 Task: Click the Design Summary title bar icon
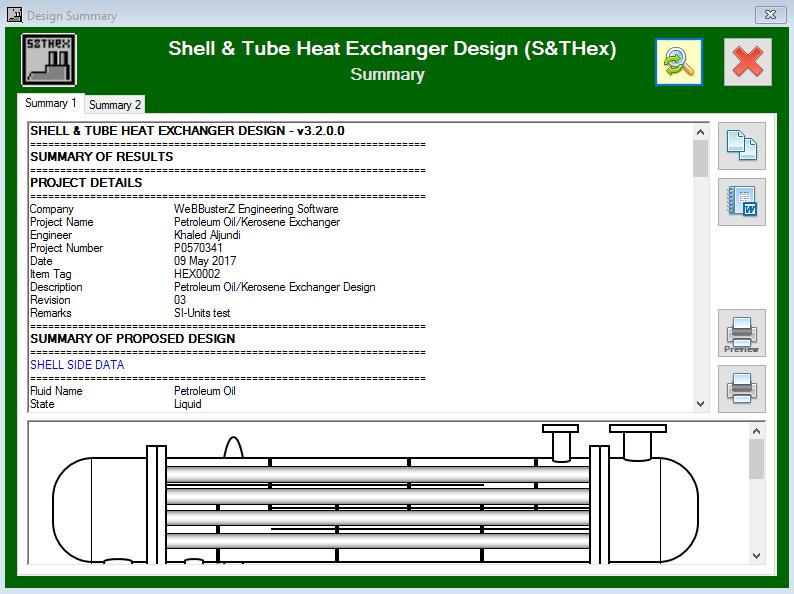(14, 14)
